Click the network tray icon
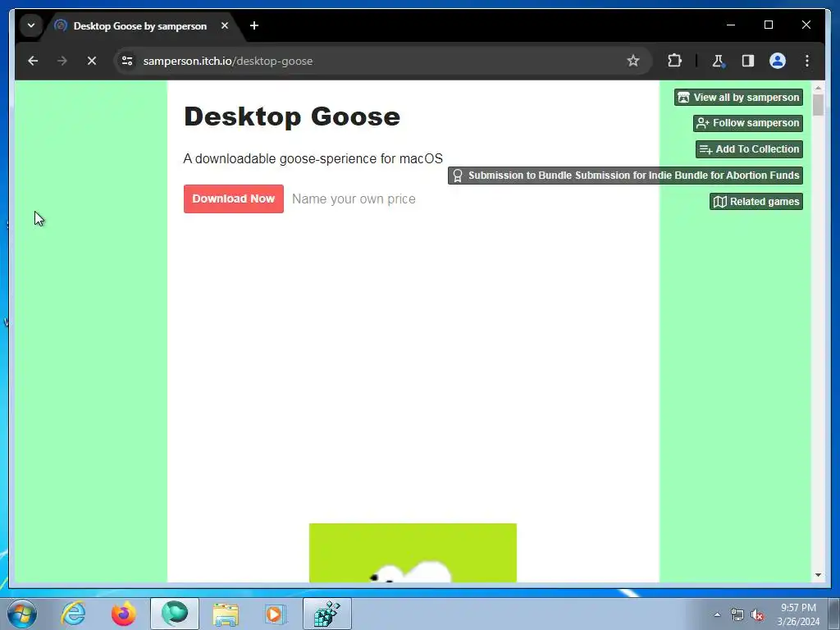Image resolution: width=840 pixels, height=630 pixels. click(737, 615)
